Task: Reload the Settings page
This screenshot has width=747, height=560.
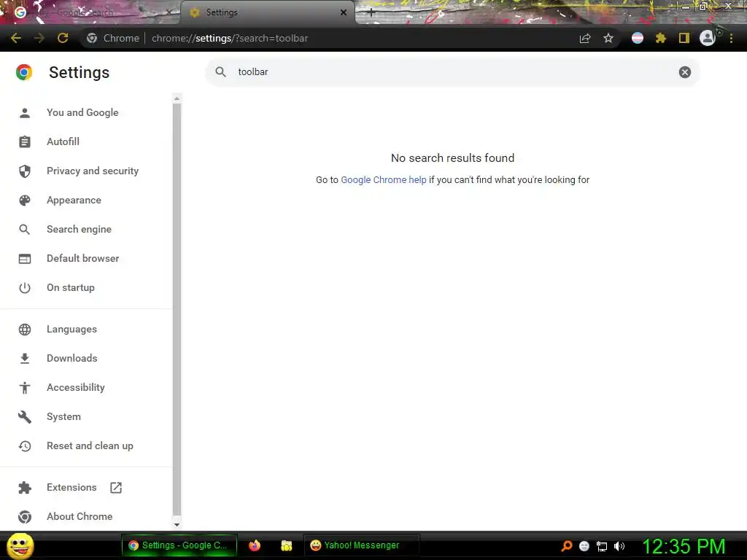Action: pos(63,38)
